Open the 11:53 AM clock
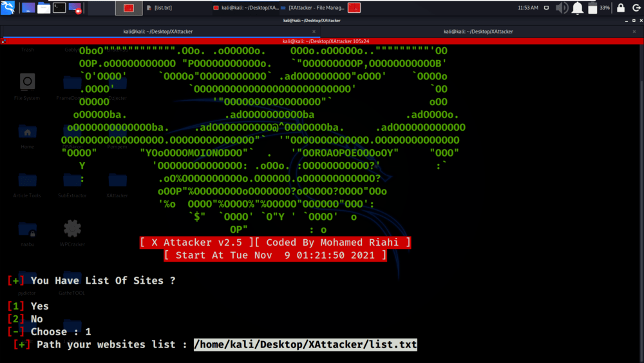The height and width of the screenshot is (363, 644). click(528, 7)
